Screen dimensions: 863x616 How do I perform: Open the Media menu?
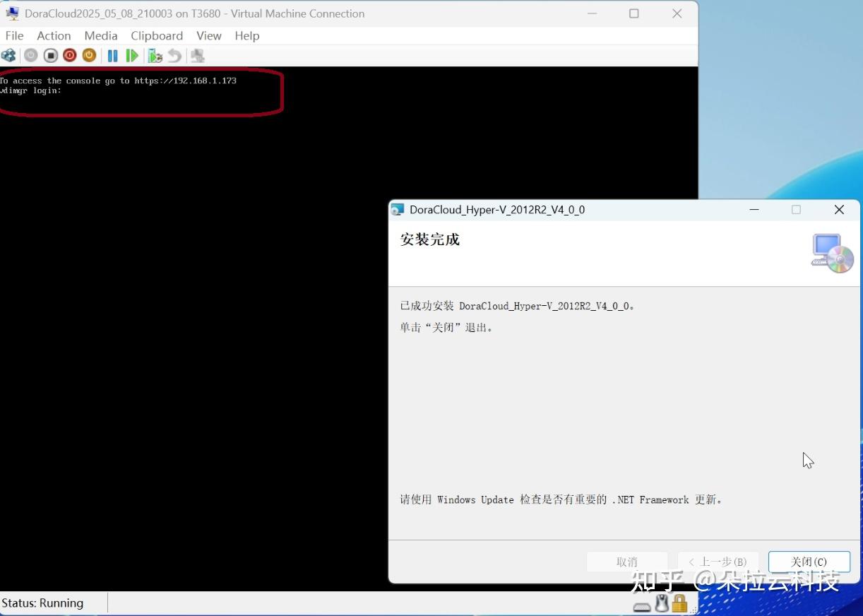(101, 35)
